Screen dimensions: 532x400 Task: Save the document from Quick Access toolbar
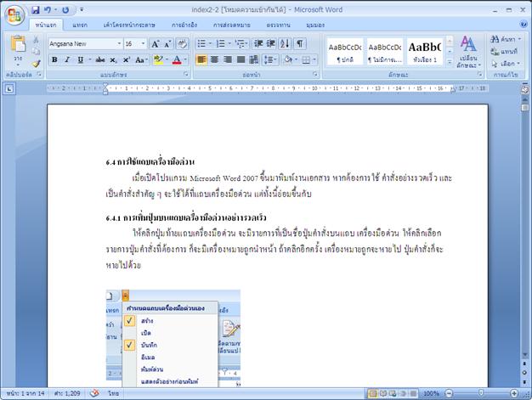click(x=36, y=10)
